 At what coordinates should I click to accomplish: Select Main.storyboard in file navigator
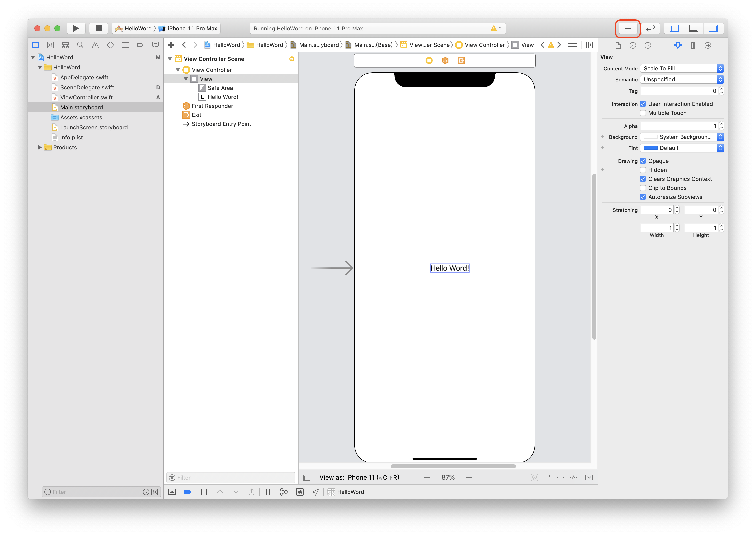coord(81,107)
